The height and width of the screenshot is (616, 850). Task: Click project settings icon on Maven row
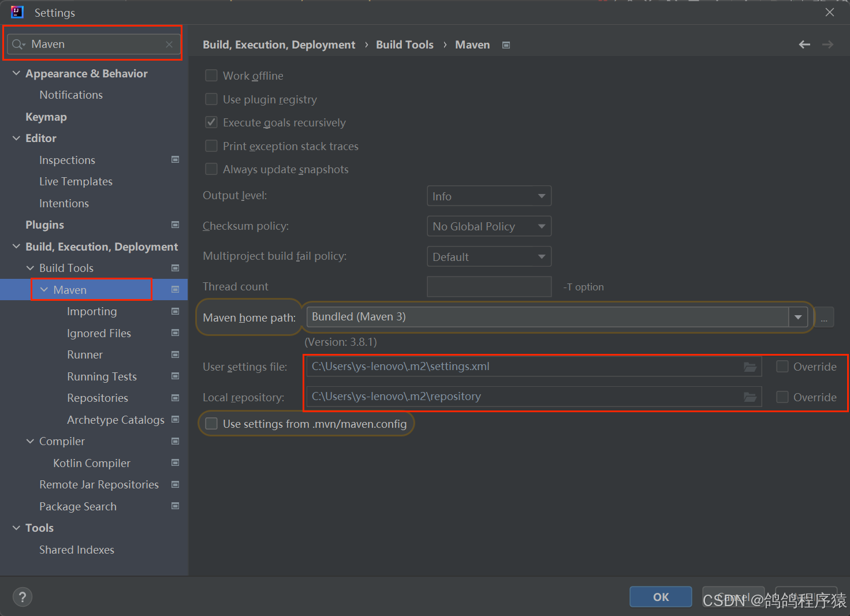click(176, 289)
